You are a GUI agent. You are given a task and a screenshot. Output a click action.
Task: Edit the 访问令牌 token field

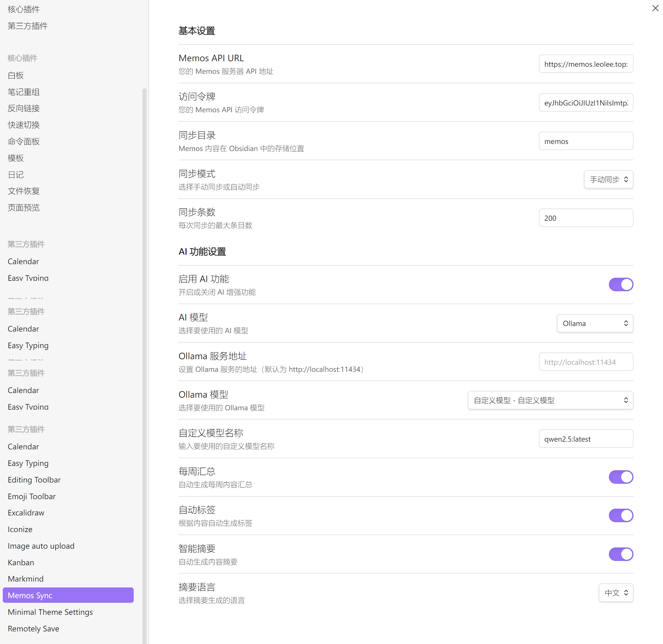[586, 102]
